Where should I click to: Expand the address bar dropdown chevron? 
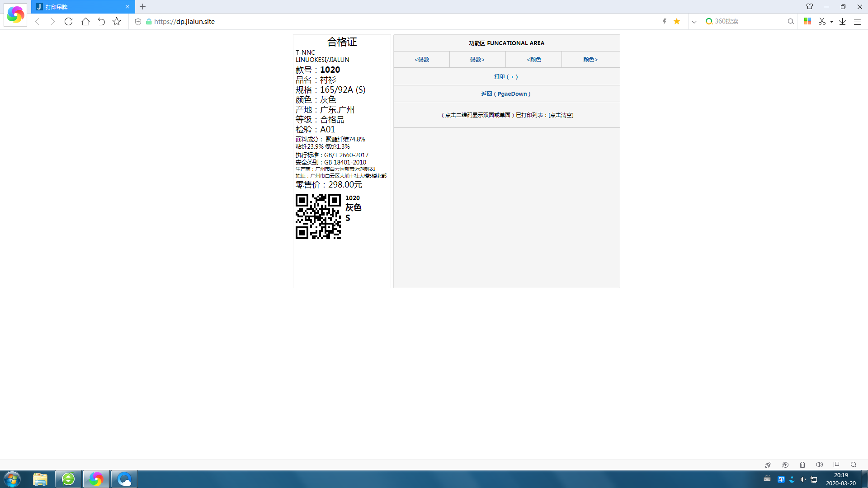694,21
